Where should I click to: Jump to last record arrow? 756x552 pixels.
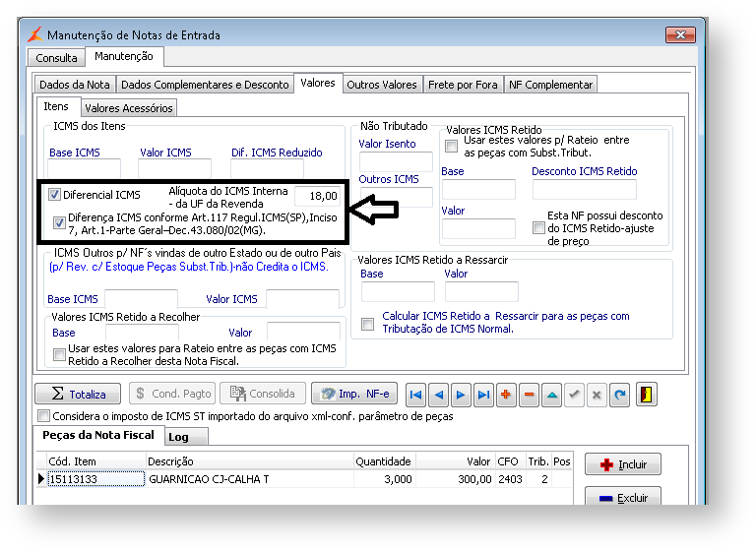tap(483, 395)
